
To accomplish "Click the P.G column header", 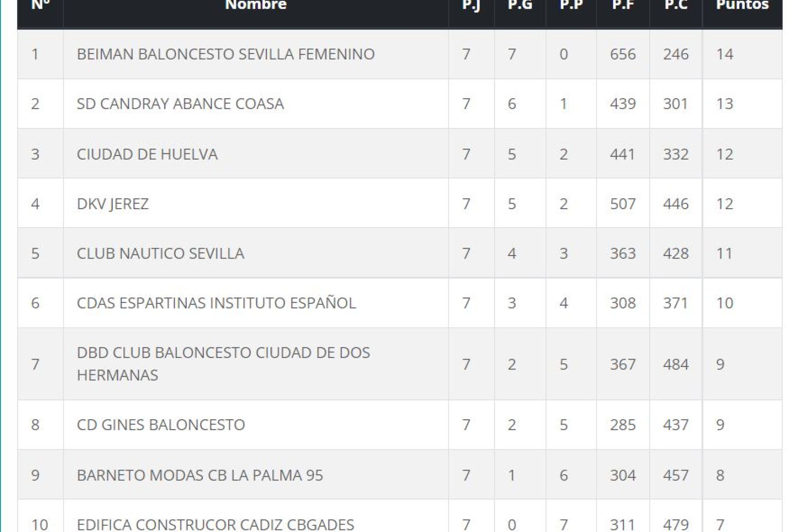I will [x=520, y=5].
